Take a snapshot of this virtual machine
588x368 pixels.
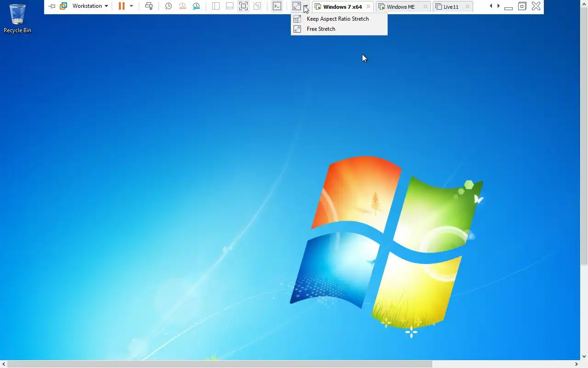(x=169, y=6)
